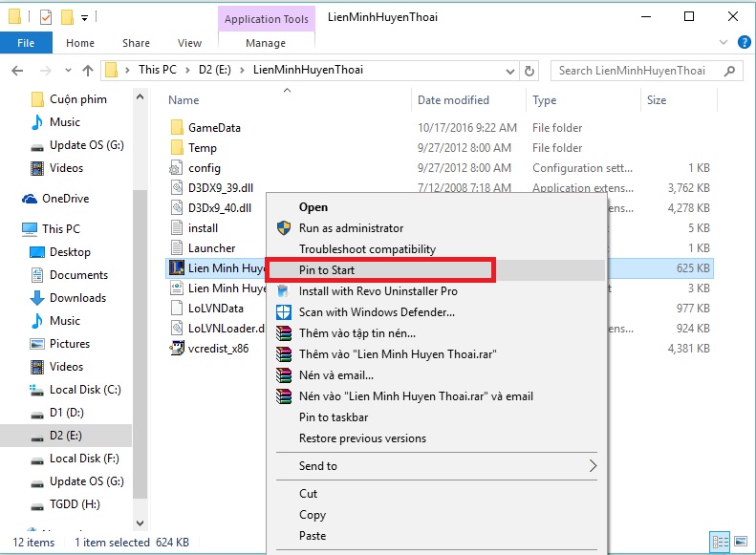Switch to the Home ribbon tab

point(80,43)
